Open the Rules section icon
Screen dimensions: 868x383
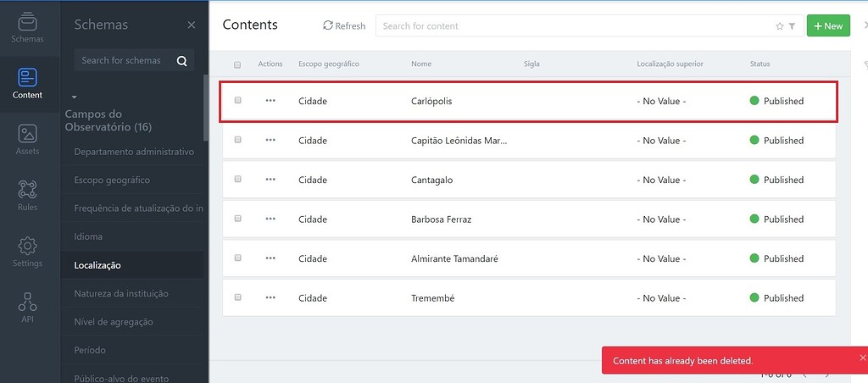pos(27,189)
